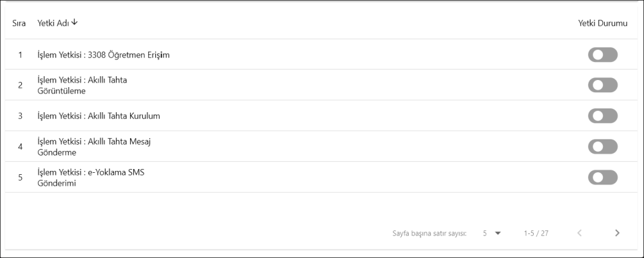This screenshot has width=644, height=258.
Task: Open the rows-per-page dropdown
Action: point(491,233)
